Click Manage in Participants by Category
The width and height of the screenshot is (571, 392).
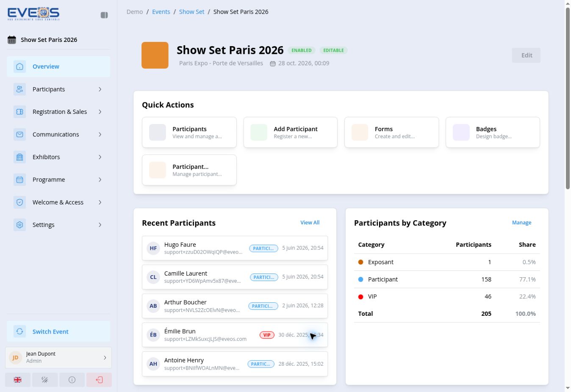point(521,223)
